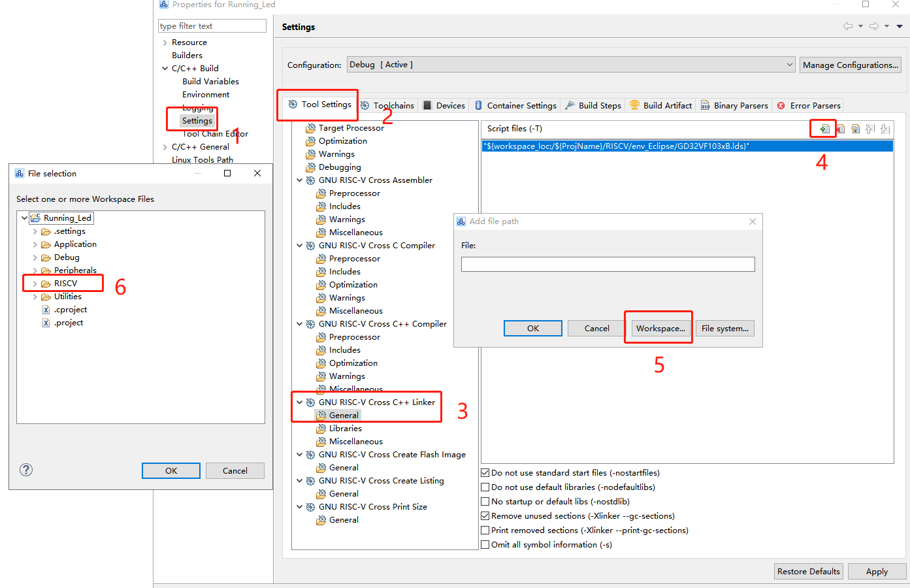Collapse Running_Led root in File selection
Image resolution: width=910 pixels, height=588 pixels.
coord(24,218)
